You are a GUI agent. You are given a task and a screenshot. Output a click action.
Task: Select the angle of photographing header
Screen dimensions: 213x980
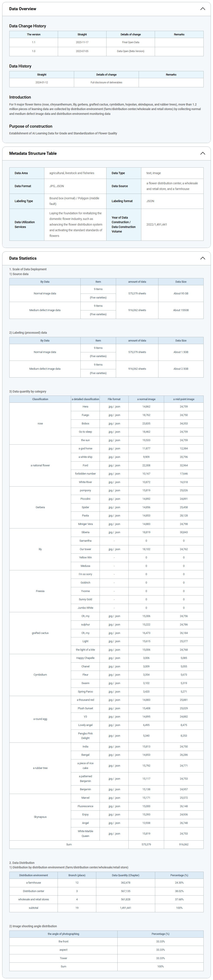click(63, 934)
